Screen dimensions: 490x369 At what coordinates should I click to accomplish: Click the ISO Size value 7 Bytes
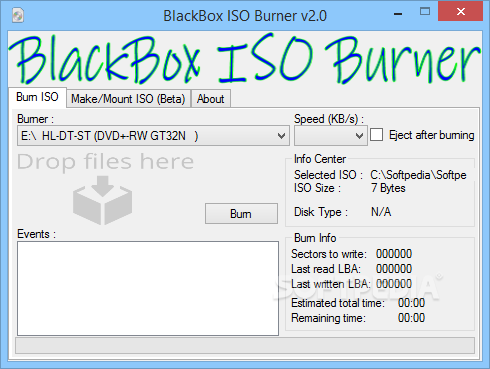point(388,188)
